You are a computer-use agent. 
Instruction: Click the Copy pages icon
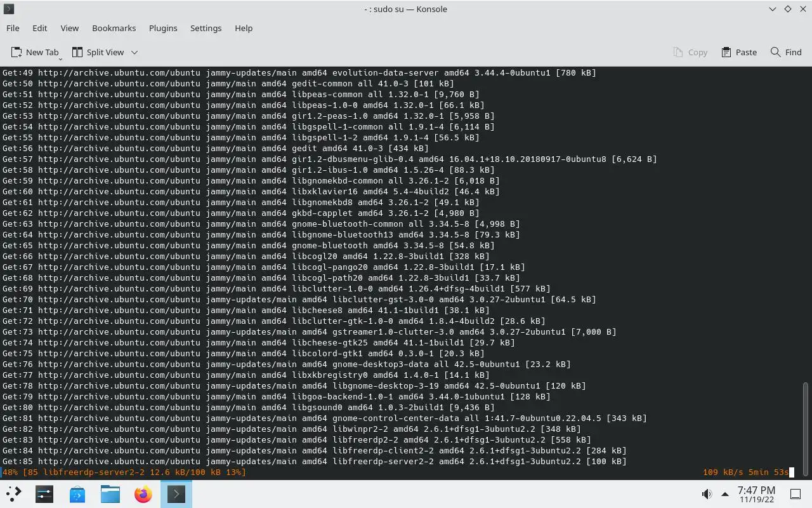[x=678, y=52]
